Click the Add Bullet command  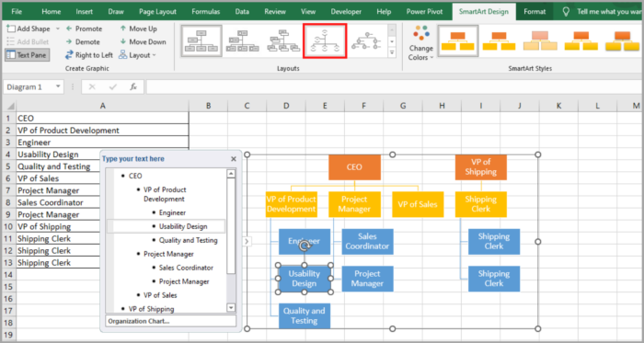tap(28, 42)
